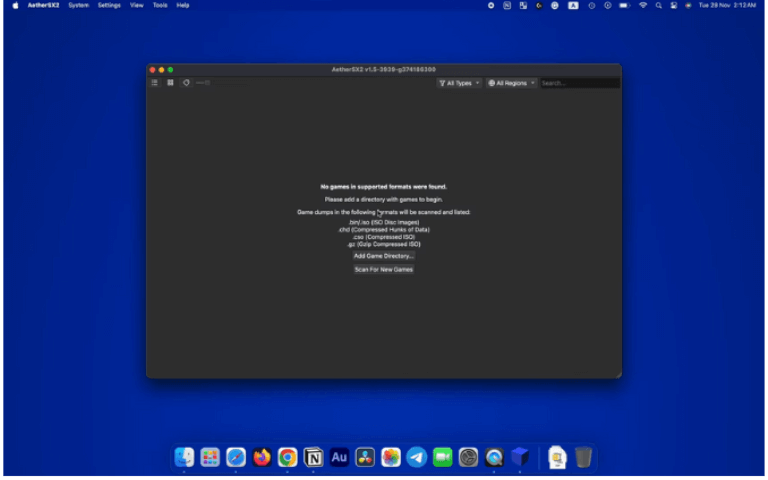768x480 pixels.
Task: Click the battery status icon
Action: tap(624, 5)
